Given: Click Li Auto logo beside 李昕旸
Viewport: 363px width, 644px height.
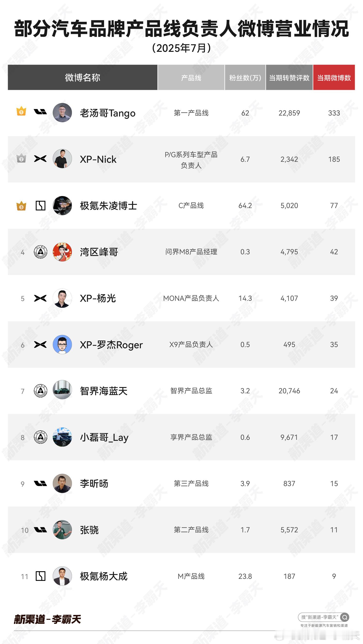Looking at the screenshot, I should pos(40,483).
